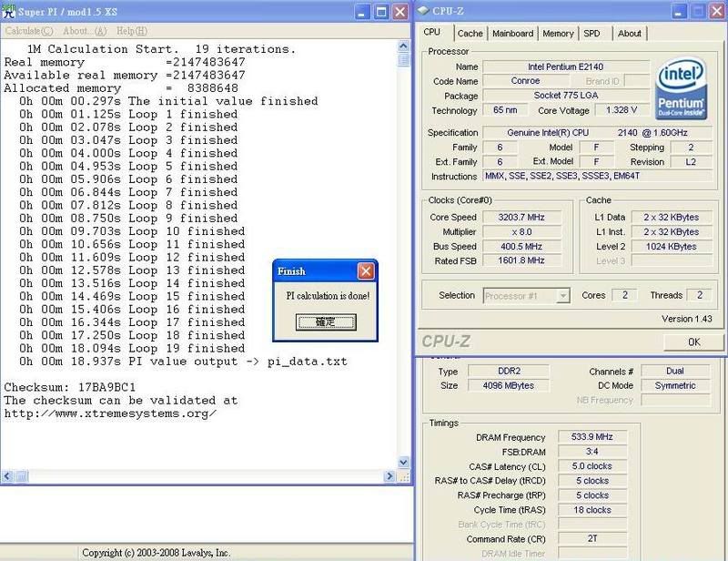The image size is (728, 561).
Task: Click the Command Rate value 2T
Action: click(592, 539)
